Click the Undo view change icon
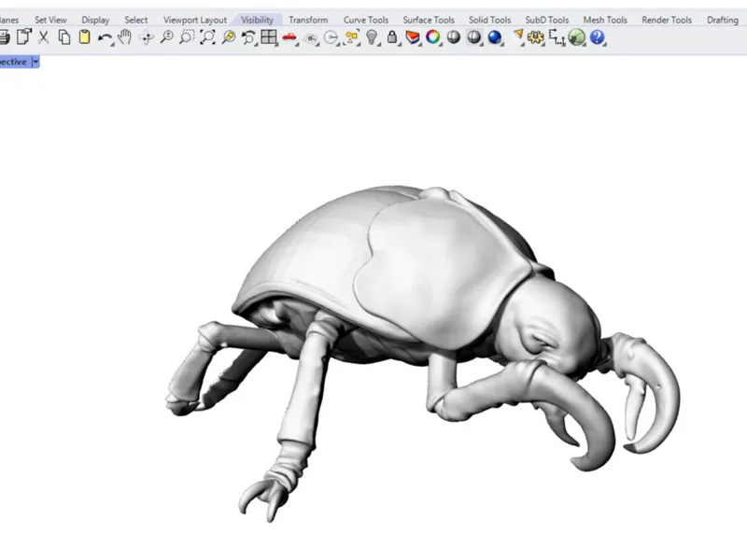Viewport: 747px width, 560px height. pyautogui.click(x=248, y=37)
